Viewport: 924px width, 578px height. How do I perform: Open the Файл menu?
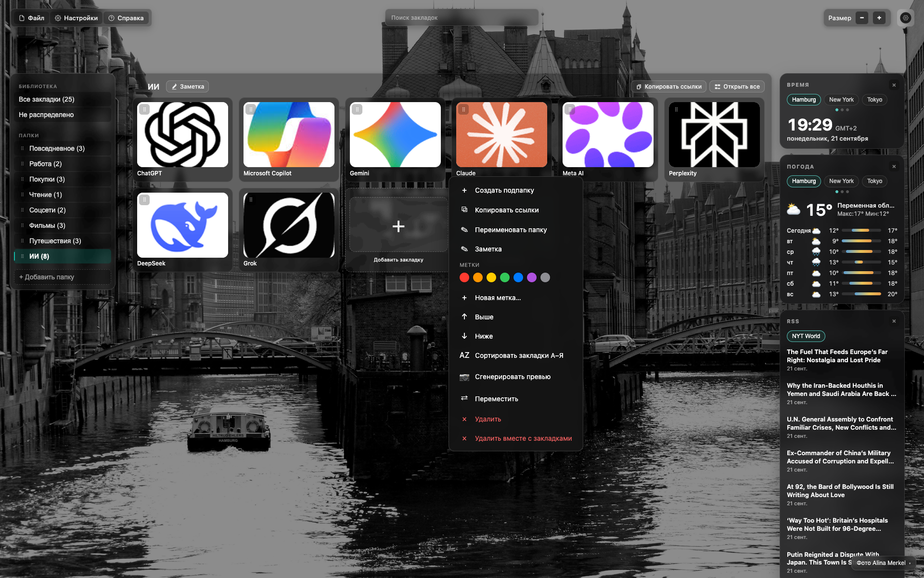click(x=32, y=18)
